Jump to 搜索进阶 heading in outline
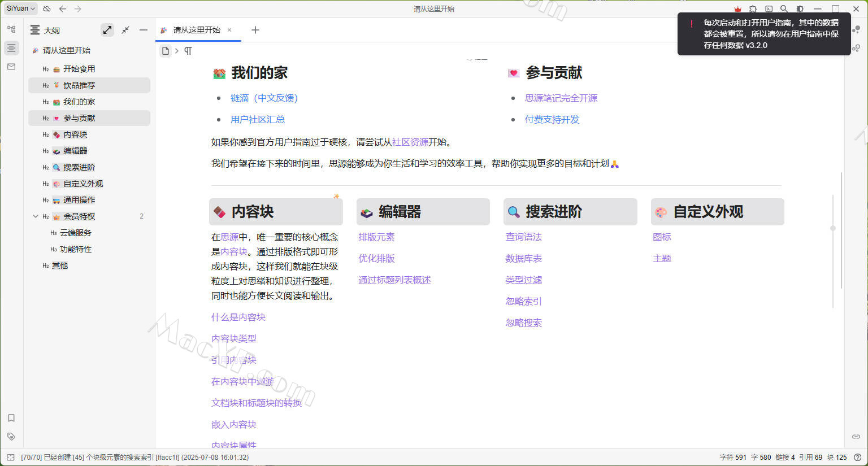 89,167
